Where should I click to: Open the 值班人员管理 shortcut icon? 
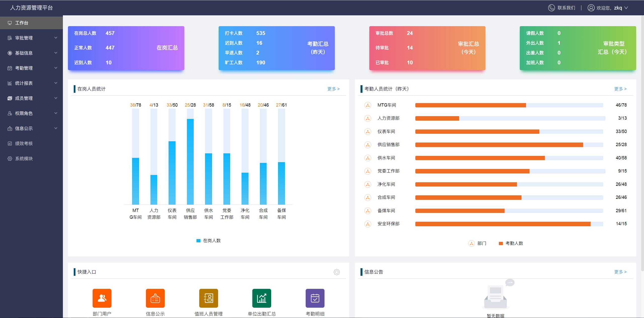(x=209, y=298)
